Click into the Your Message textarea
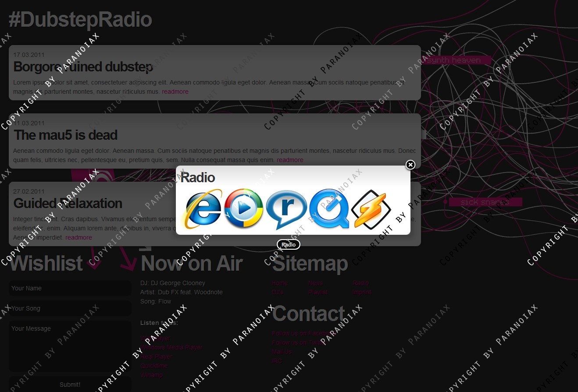Image resolution: width=578 pixels, height=392 pixels. pyautogui.click(x=70, y=346)
